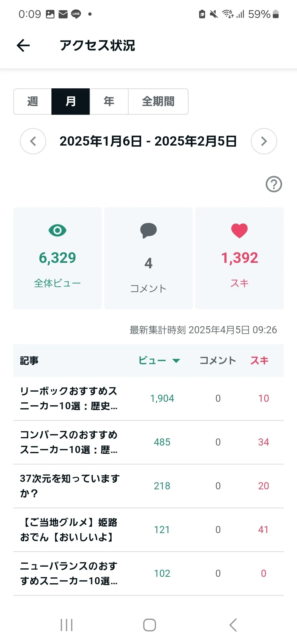The image size is (297, 644).
Task: Tap the back arrow in the header
Action: 23,45
